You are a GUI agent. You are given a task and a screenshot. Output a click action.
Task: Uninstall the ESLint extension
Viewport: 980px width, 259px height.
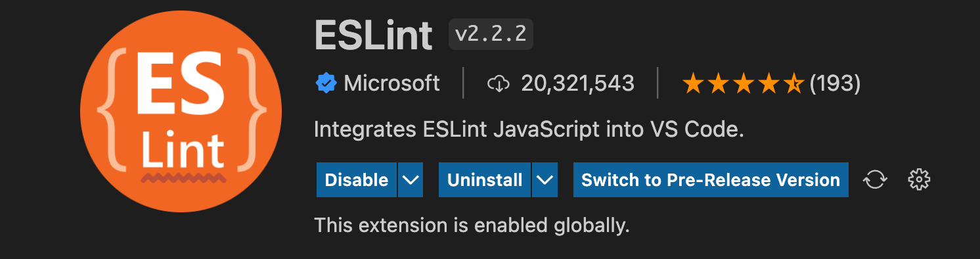click(x=485, y=179)
